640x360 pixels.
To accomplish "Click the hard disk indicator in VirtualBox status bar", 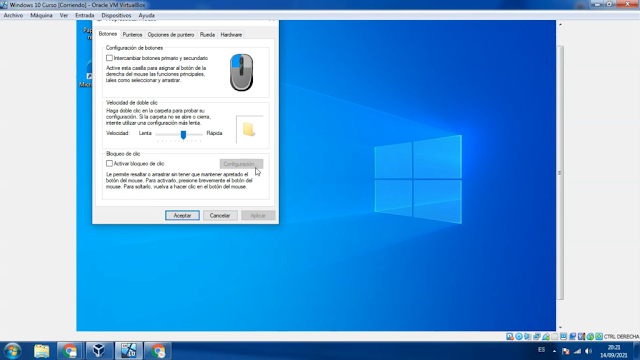I will pos(510,336).
